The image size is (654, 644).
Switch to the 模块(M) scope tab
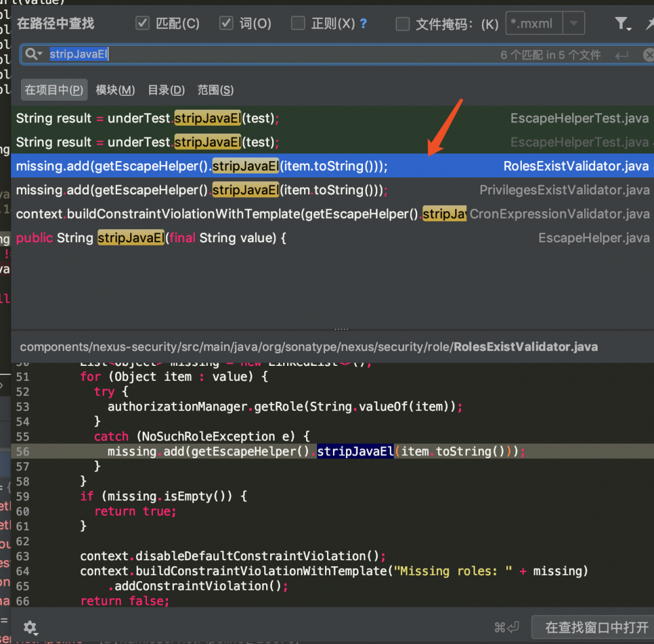click(x=114, y=90)
